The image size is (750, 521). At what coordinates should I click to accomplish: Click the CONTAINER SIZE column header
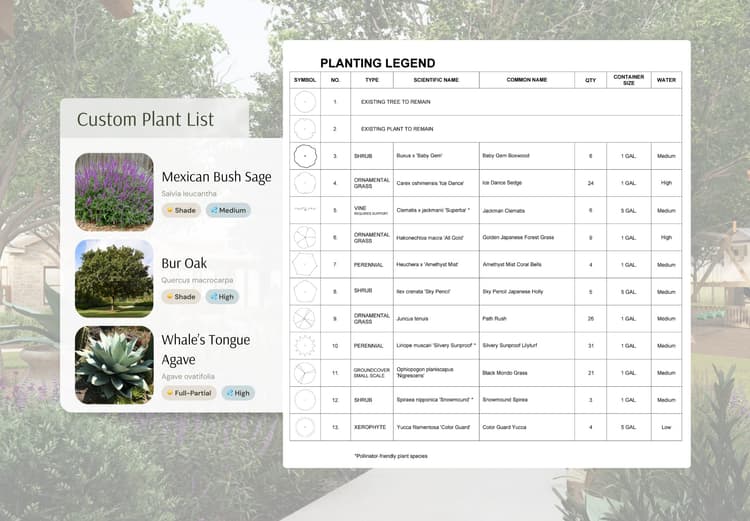click(629, 80)
